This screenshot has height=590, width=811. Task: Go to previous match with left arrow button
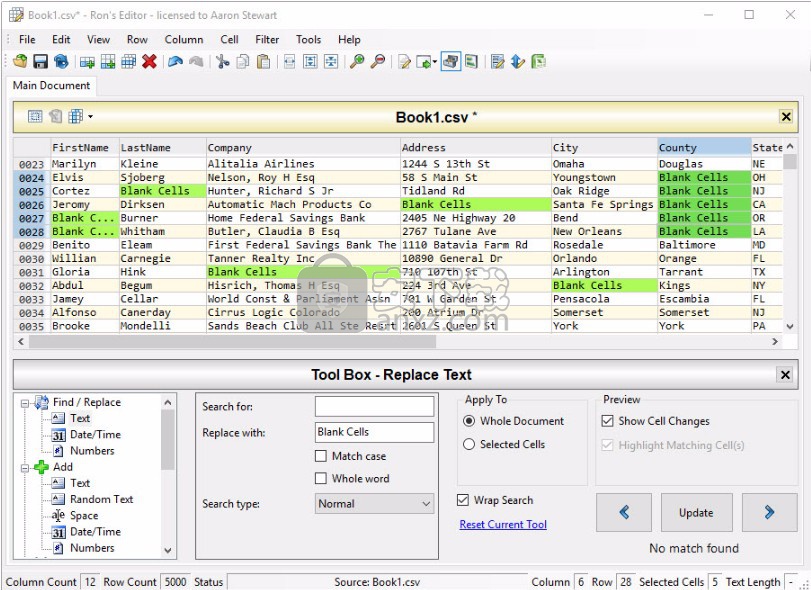(x=624, y=512)
